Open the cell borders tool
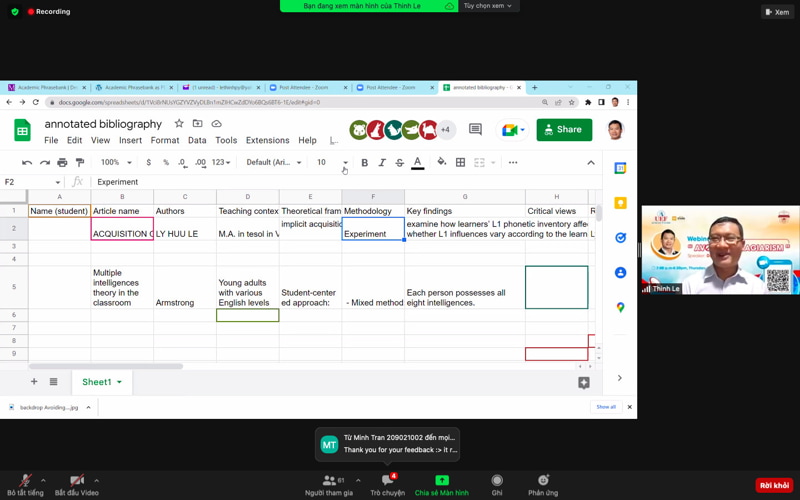Image resolution: width=800 pixels, height=500 pixels. [460, 162]
